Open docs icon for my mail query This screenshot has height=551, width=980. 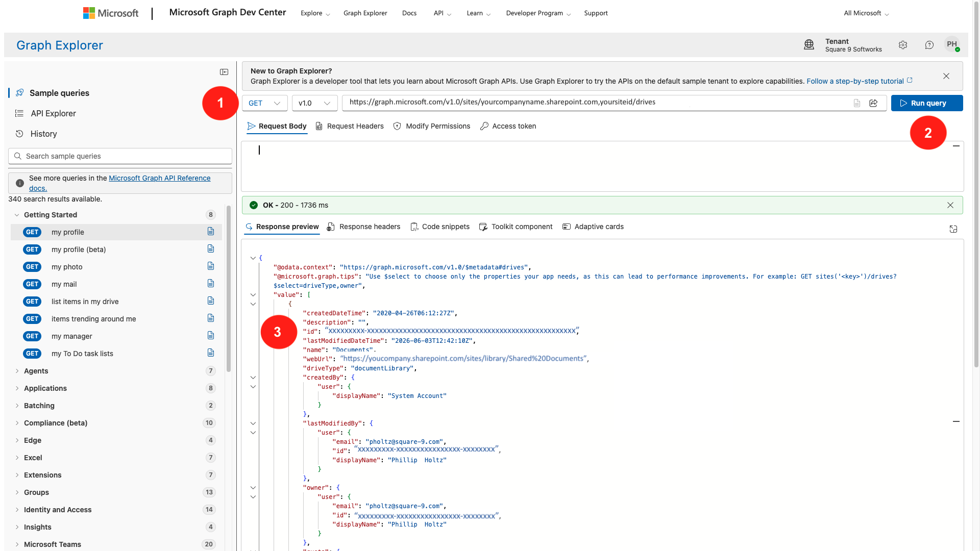211,284
